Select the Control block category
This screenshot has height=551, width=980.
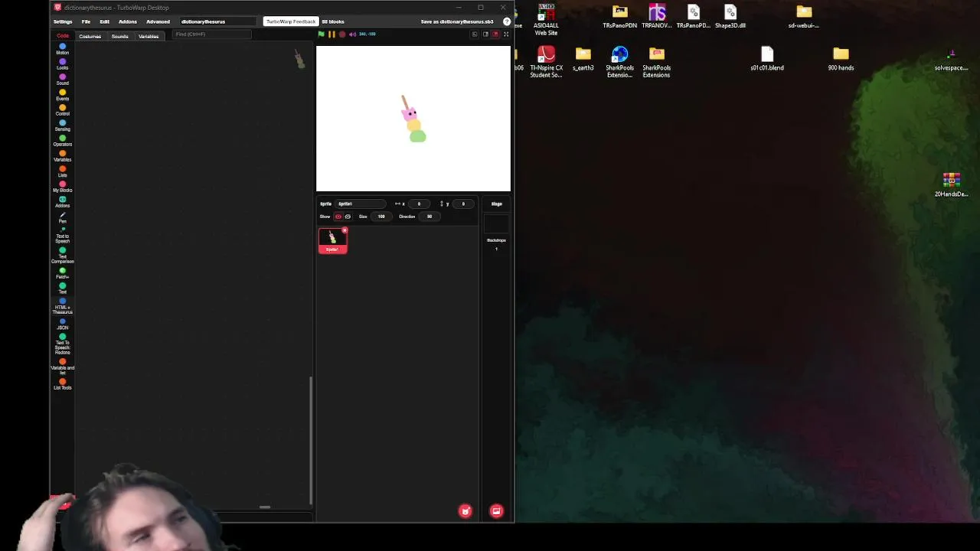(x=62, y=110)
